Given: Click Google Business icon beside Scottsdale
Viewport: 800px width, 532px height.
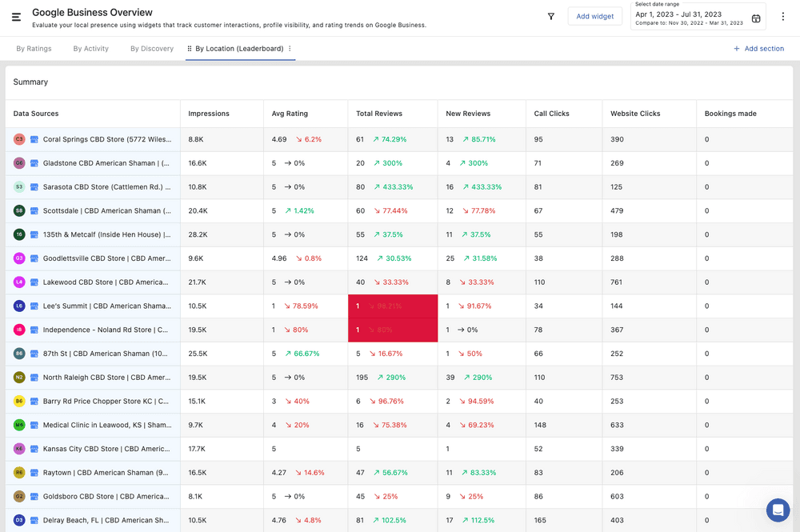Looking at the screenshot, I should coord(34,211).
